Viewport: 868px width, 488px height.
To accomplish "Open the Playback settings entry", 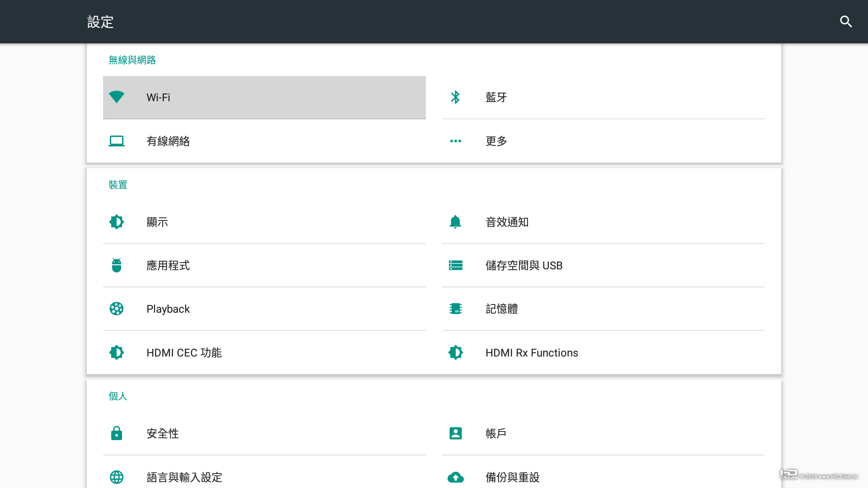I will pos(264,309).
